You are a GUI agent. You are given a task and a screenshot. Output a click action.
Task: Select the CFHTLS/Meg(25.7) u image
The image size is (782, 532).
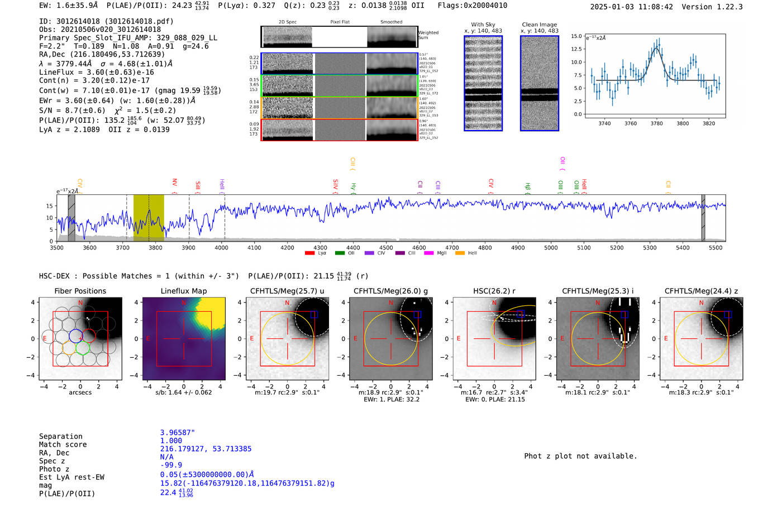[x=287, y=339]
